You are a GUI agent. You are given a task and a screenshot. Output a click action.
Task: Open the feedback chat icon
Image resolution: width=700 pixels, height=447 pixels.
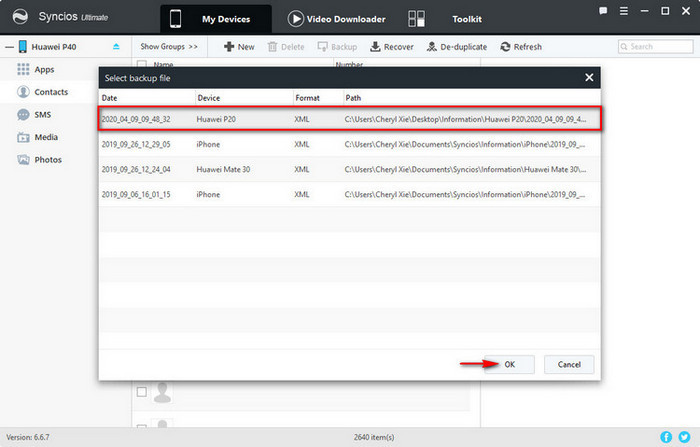pyautogui.click(x=603, y=11)
